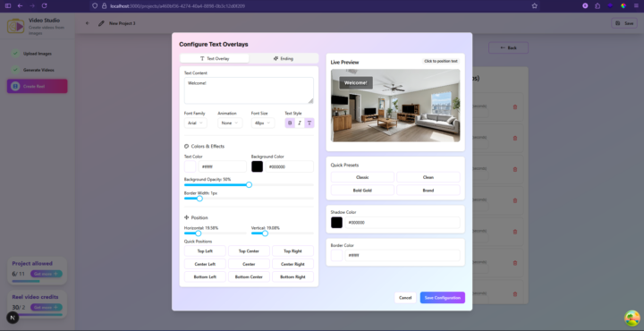Click the Create Reel step icon
Image resolution: width=644 pixels, height=331 pixels.
pos(15,86)
